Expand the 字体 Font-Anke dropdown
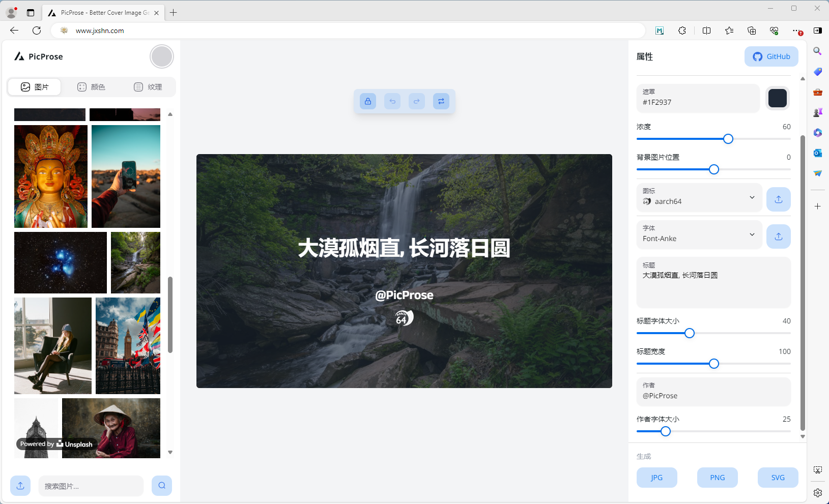Screen dimensions: 829x504 (752, 234)
